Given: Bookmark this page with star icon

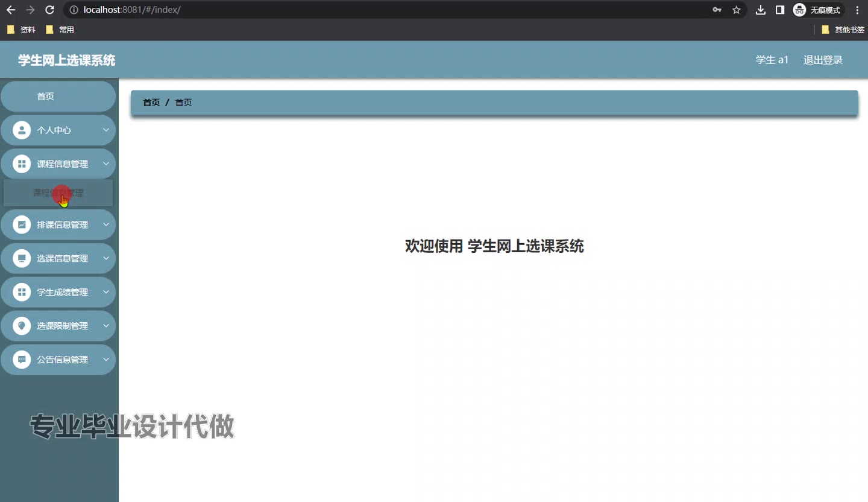Looking at the screenshot, I should 736,10.
